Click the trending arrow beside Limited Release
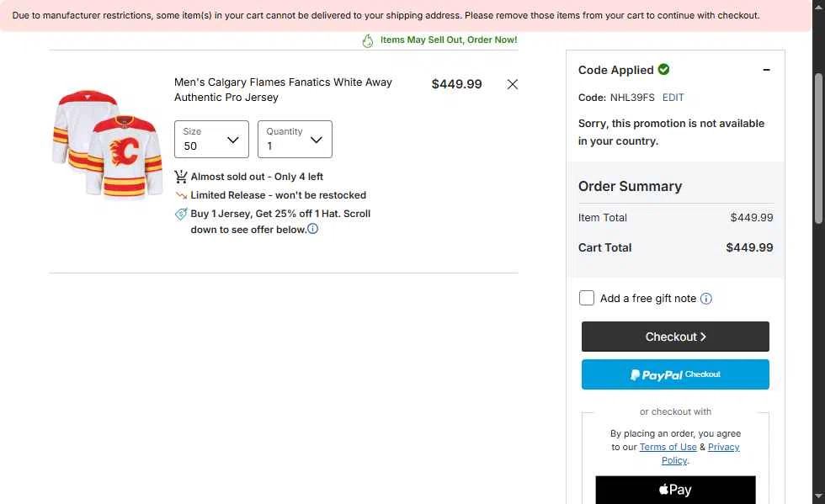 click(181, 195)
